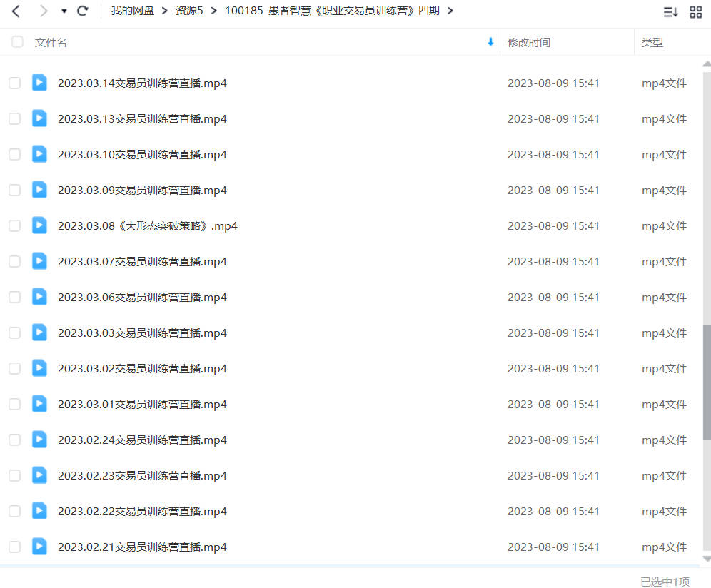The width and height of the screenshot is (711, 588).
Task: Check the box for 2023.03.02 file
Action: click(x=14, y=368)
